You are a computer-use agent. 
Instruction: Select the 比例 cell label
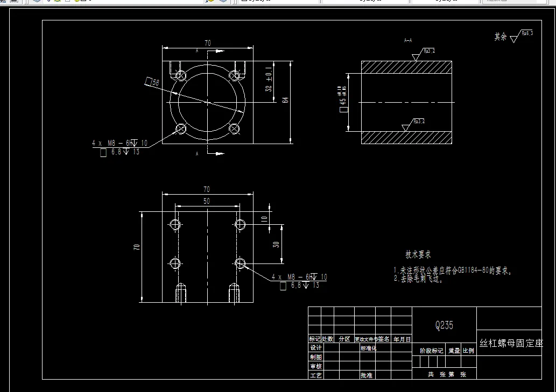468,351
